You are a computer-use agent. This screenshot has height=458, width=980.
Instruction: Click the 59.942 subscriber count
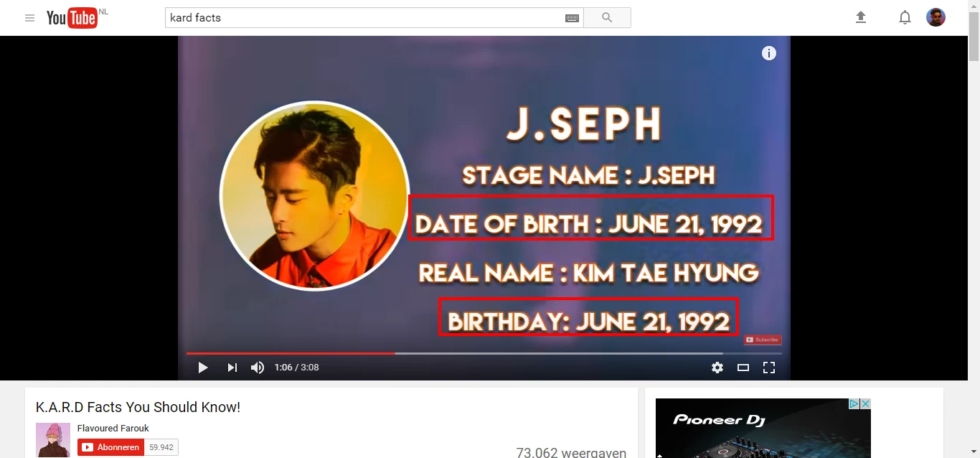click(161, 447)
